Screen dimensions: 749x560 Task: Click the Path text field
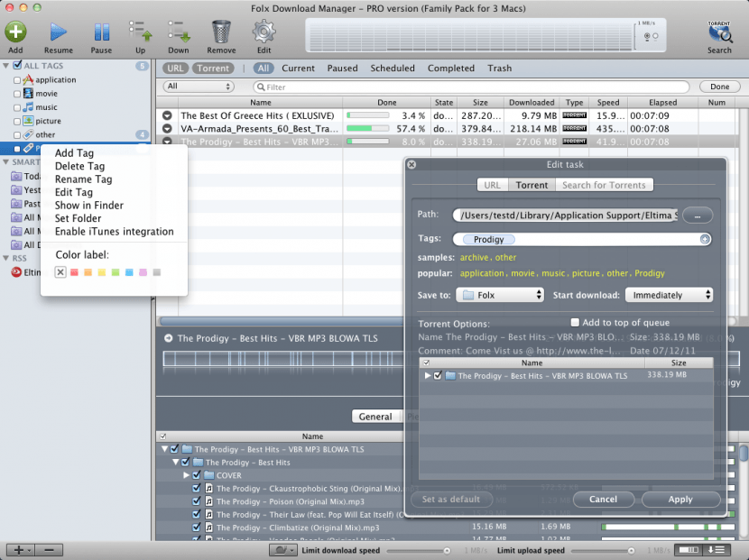click(x=566, y=216)
